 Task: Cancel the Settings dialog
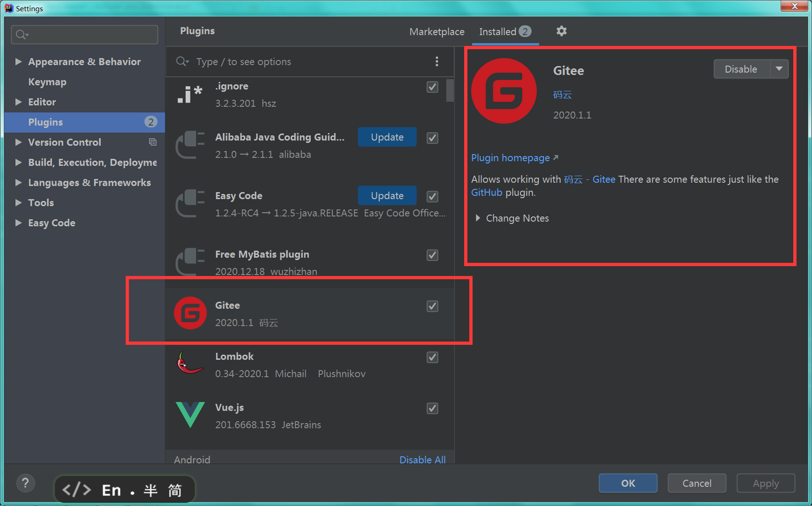697,483
